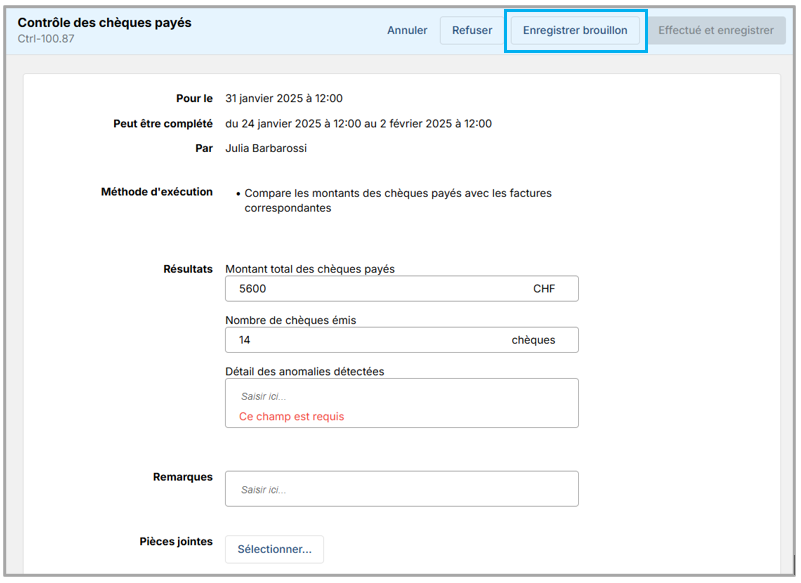
Task: Click the Effectué et enregistrer button
Action: click(x=715, y=30)
